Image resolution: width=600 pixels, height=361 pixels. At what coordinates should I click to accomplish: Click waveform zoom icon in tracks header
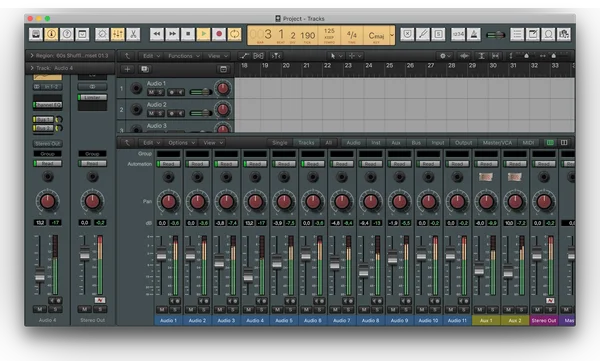464,56
